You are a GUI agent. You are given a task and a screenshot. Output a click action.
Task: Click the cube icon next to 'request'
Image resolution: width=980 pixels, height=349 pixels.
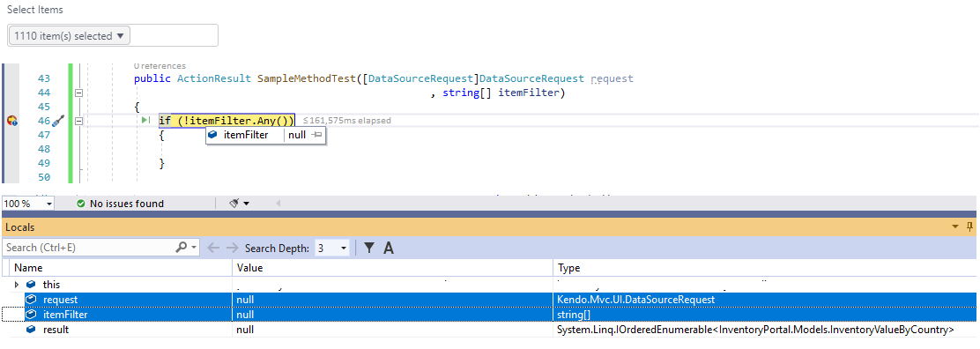[31, 300]
